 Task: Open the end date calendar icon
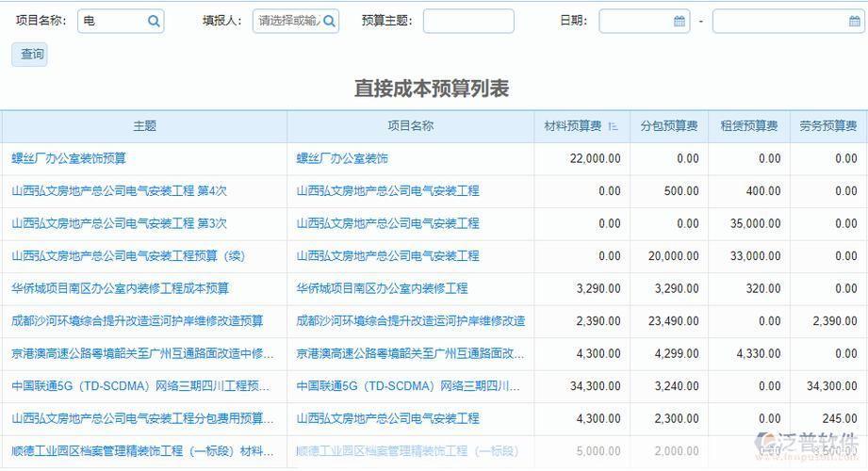point(854,21)
